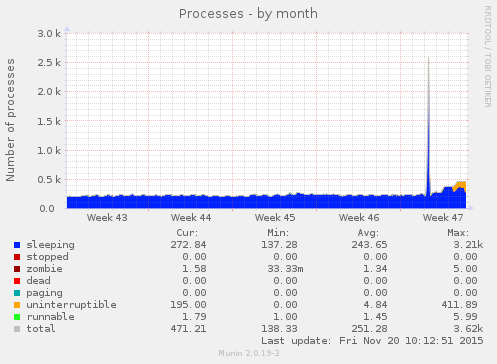Click the '1.5 k' y-axis label

point(49,121)
